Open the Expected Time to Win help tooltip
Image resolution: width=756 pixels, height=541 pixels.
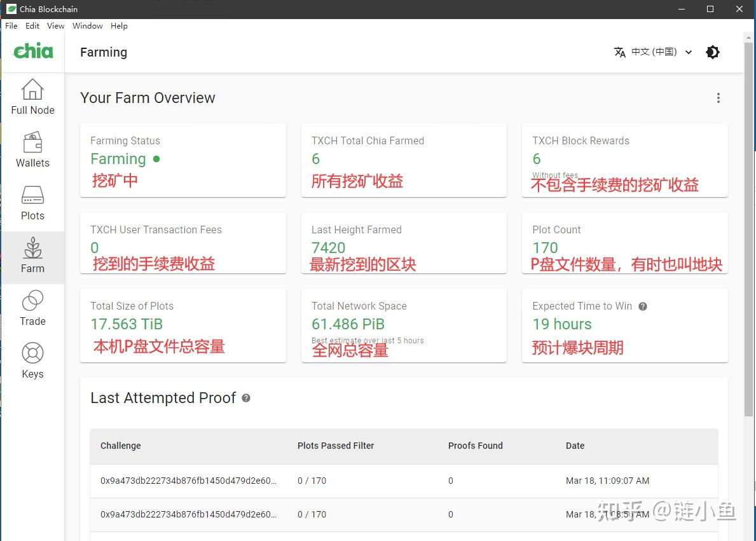pos(642,306)
